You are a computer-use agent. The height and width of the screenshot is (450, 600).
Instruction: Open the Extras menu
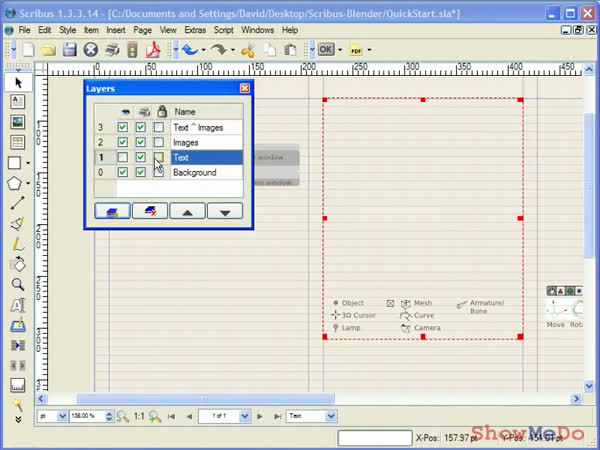(195, 30)
